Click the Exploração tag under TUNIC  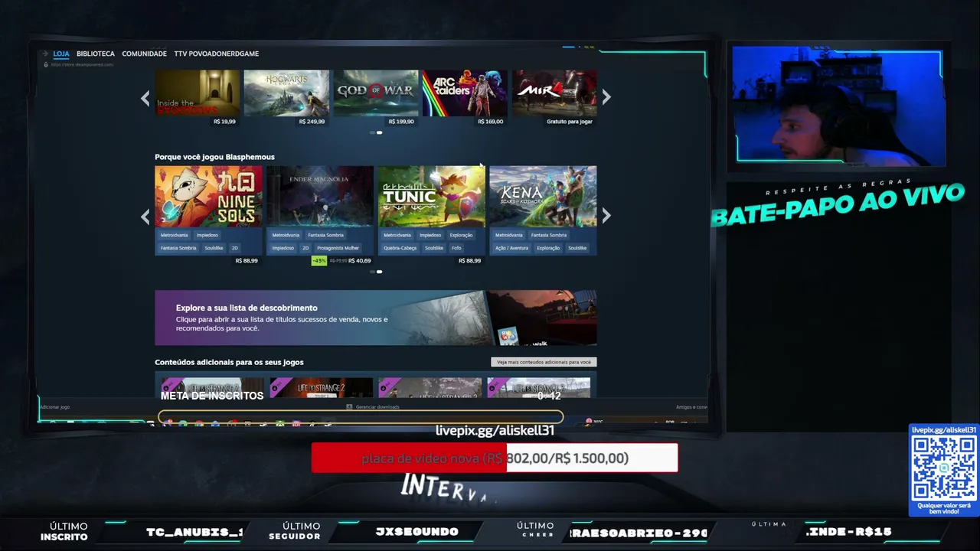click(x=461, y=235)
